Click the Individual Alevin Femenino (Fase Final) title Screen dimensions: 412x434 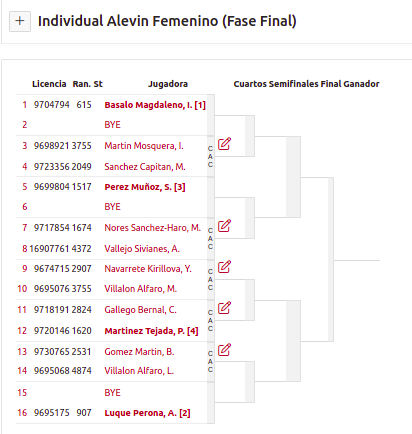(167, 21)
